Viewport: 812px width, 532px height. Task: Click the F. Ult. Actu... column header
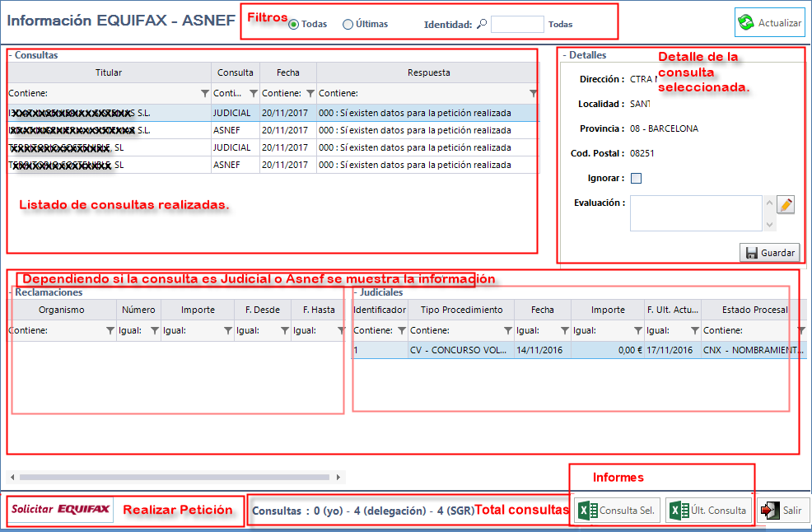(673, 310)
